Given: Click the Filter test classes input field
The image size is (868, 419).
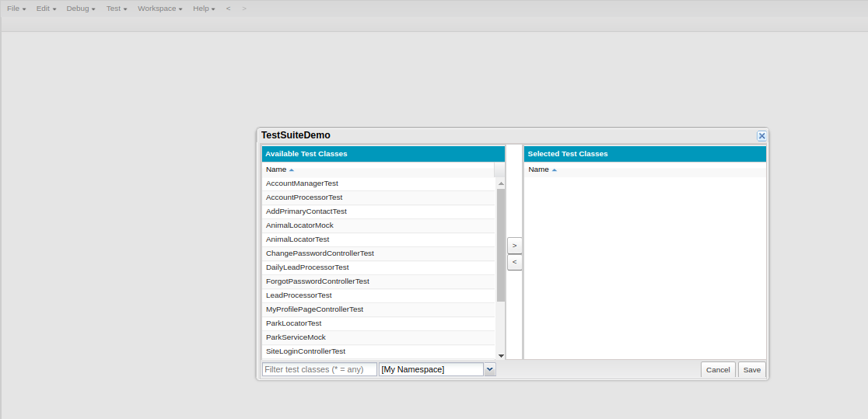Looking at the screenshot, I should click(320, 369).
